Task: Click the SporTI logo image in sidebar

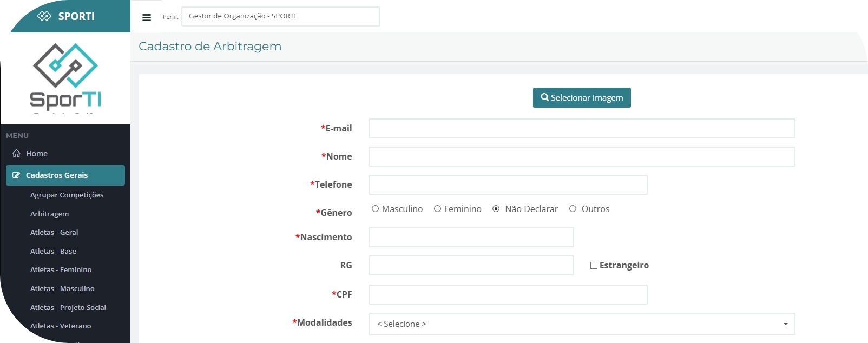Action: pos(65,77)
